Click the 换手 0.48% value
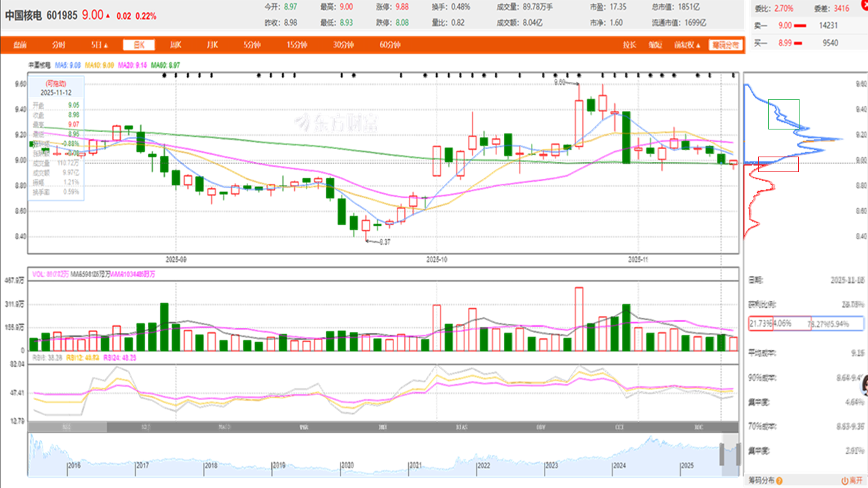Image resolution: width=868 pixels, height=488 pixels. [460, 6]
